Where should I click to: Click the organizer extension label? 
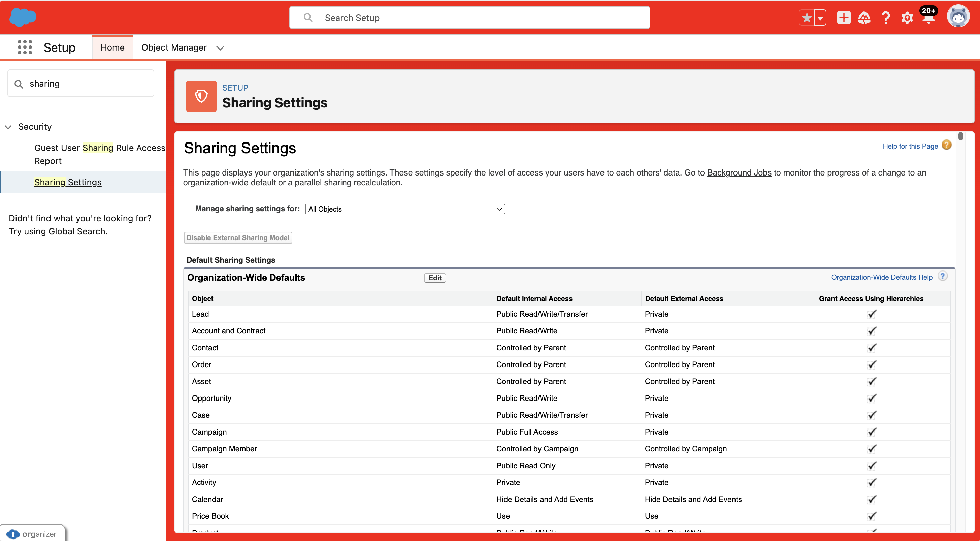click(39, 534)
